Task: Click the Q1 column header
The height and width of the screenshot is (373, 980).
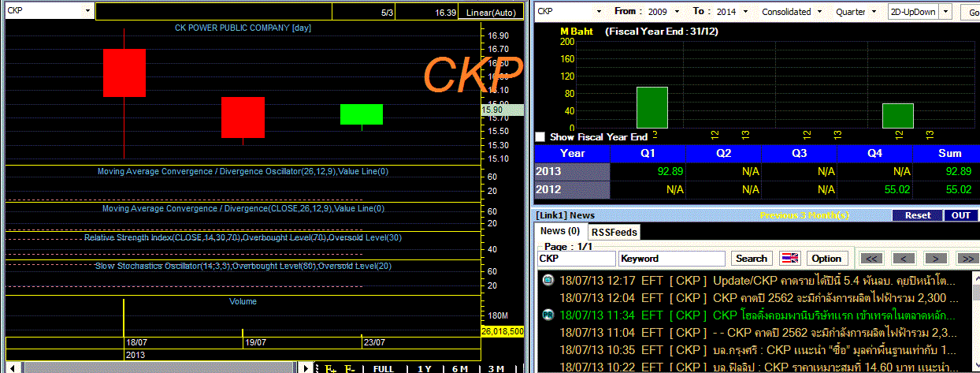Action: (x=648, y=153)
